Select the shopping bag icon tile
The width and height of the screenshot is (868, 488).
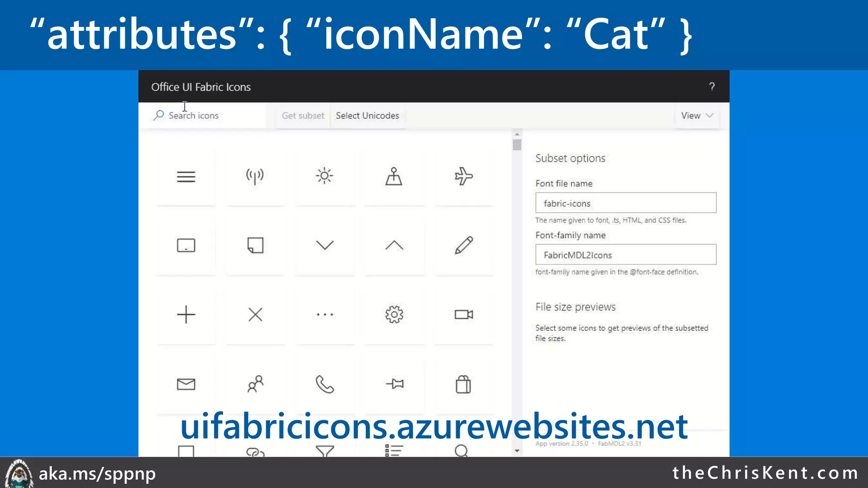[x=463, y=384]
